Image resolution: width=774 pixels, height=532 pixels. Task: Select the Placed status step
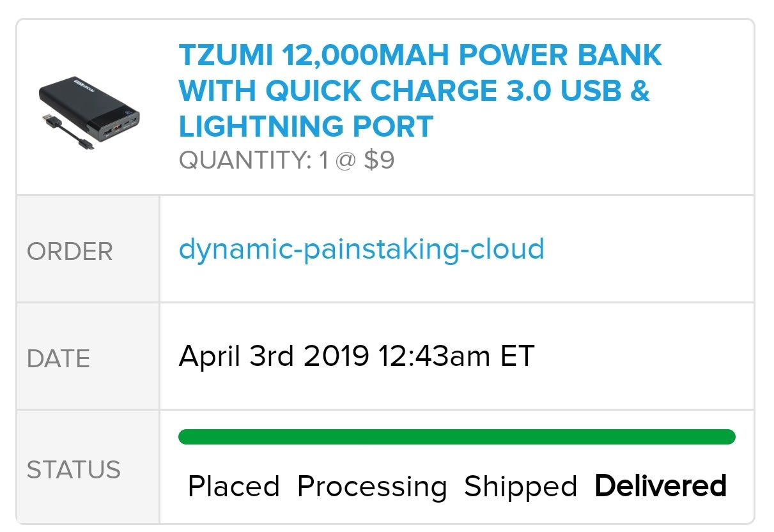pos(233,487)
